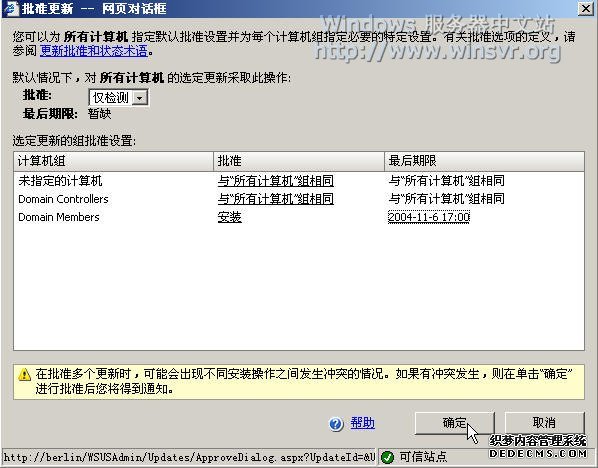Open the 仅检测 approval dropdown
Image resolution: width=598 pixels, height=468 pixels.
[118, 98]
